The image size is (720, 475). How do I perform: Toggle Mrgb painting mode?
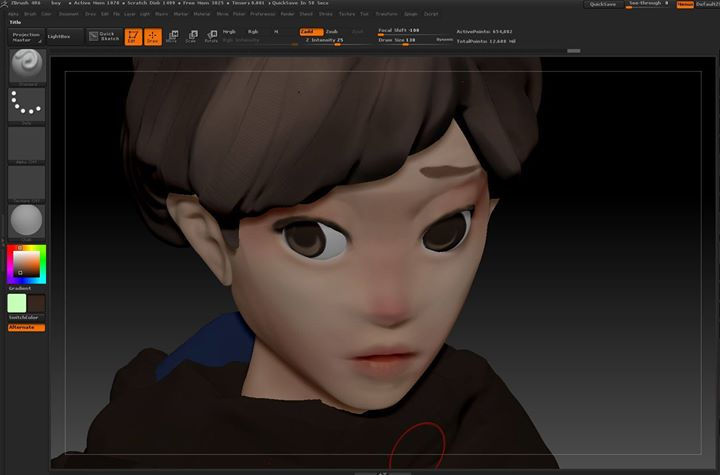(229, 32)
